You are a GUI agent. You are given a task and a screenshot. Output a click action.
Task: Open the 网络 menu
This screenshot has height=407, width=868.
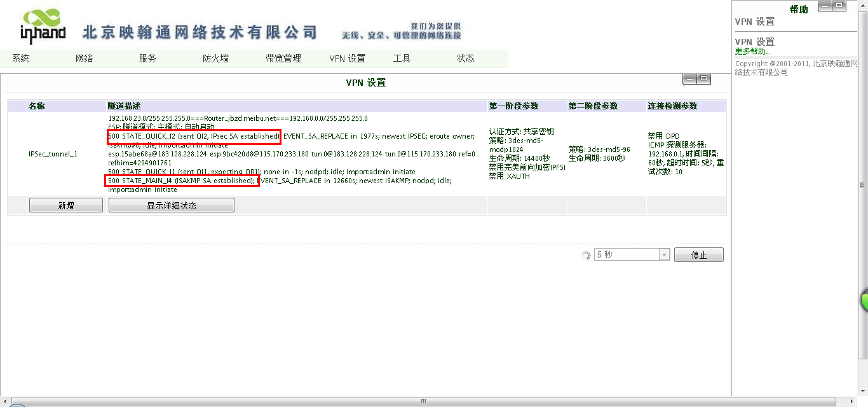coord(85,59)
